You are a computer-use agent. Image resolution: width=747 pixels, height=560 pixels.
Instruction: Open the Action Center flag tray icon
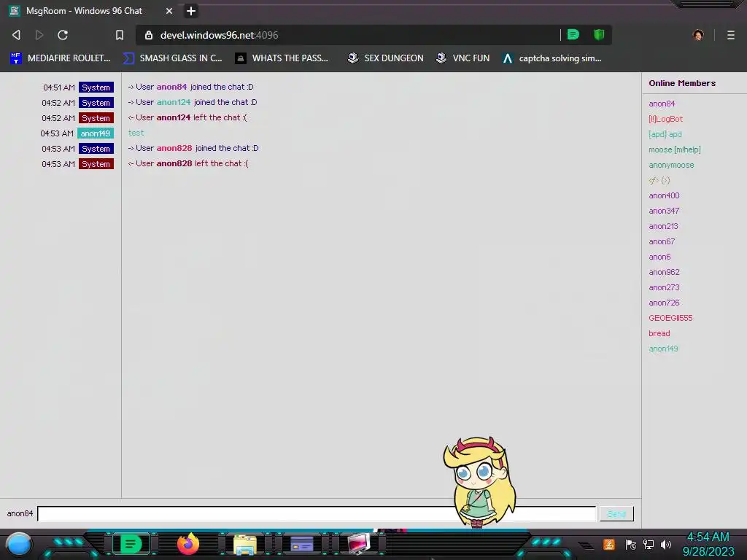coord(631,544)
